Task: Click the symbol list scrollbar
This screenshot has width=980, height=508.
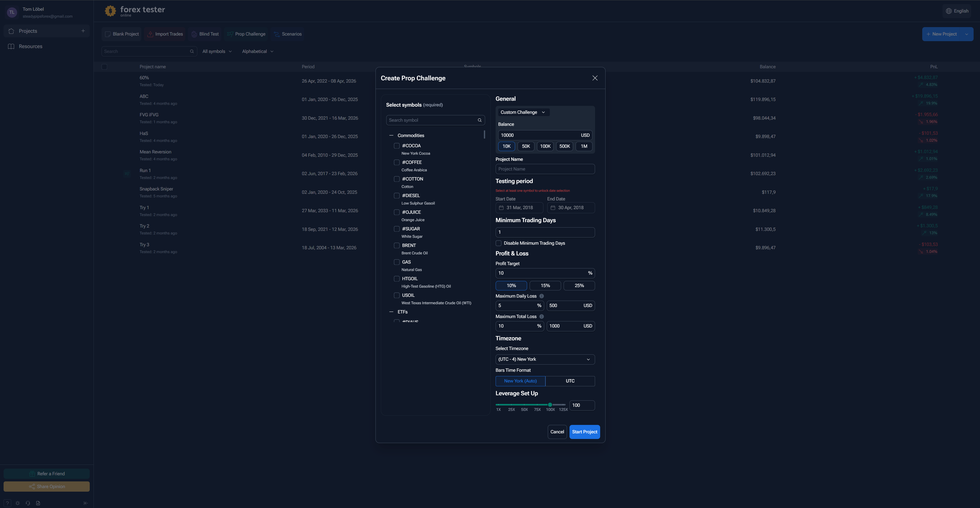Action: (484, 134)
